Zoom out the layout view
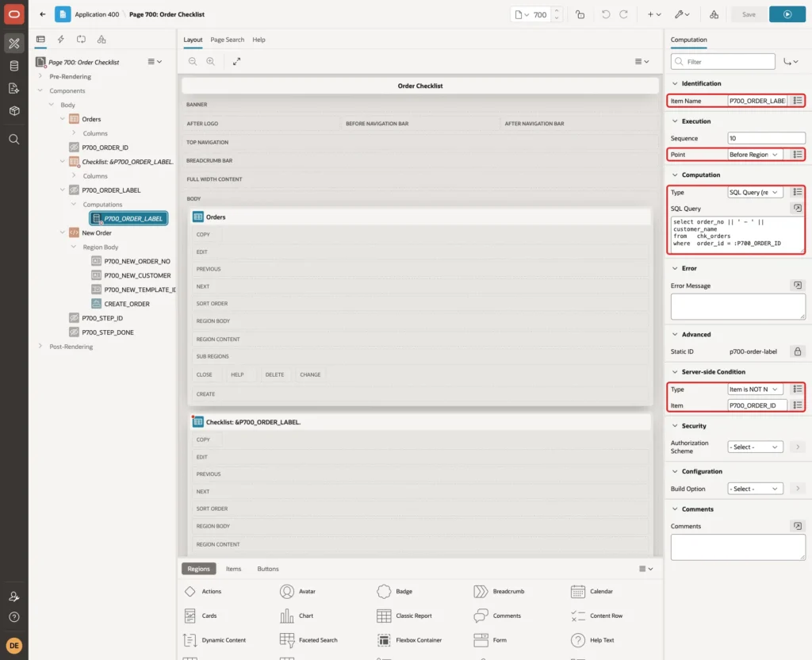 click(193, 61)
